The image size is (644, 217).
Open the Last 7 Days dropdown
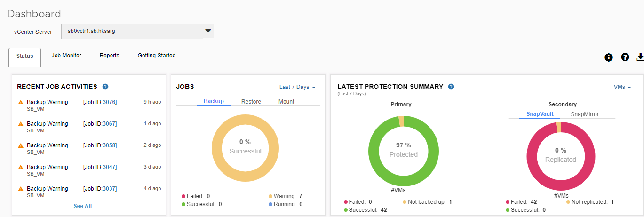coord(297,87)
